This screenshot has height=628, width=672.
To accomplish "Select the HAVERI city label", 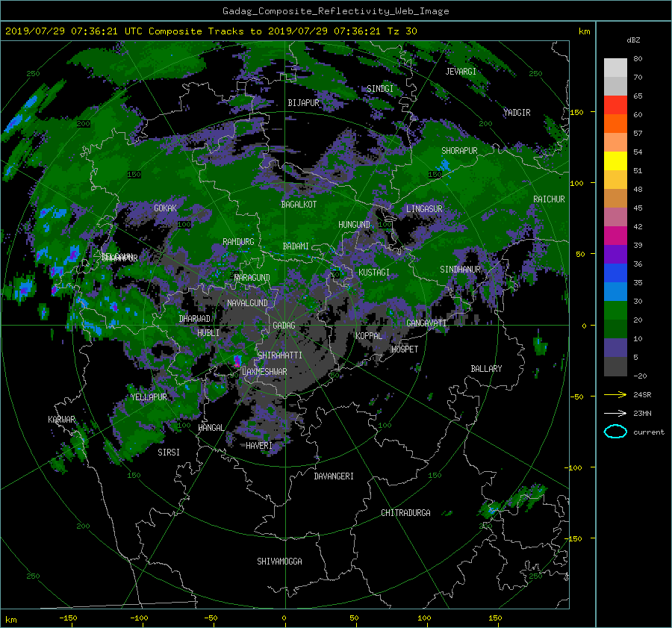I will pyautogui.click(x=259, y=446).
